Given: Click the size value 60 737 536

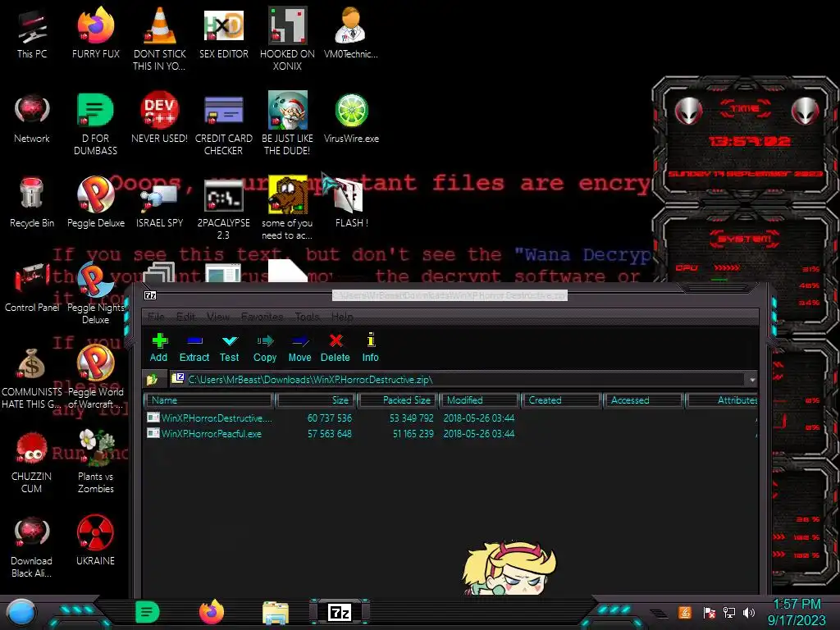Looking at the screenshot, I should pos(330,418).
